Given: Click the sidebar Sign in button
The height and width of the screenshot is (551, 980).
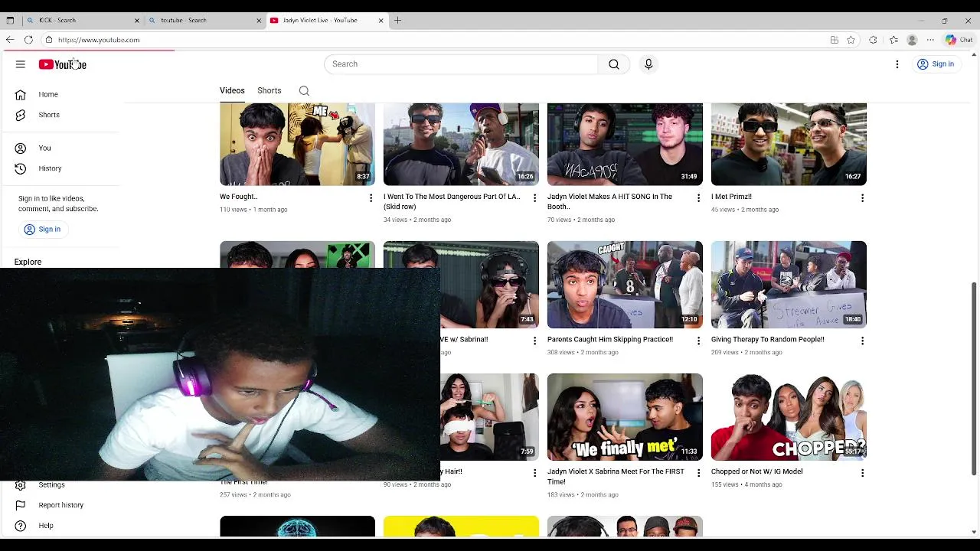Looking at the screenshot, I should (x=42, y=229).
